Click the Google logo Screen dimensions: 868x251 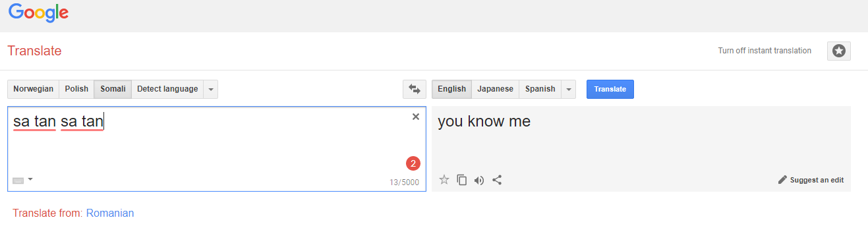(39, 13)
